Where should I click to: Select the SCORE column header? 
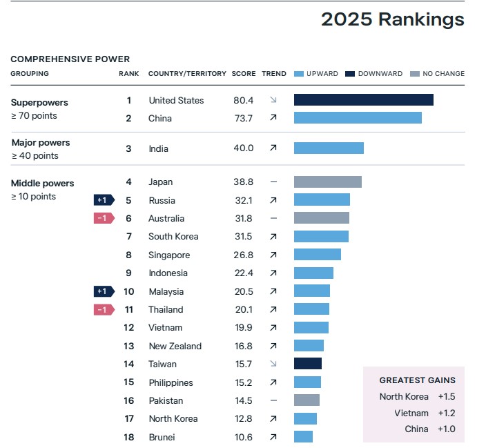[244, 74]
